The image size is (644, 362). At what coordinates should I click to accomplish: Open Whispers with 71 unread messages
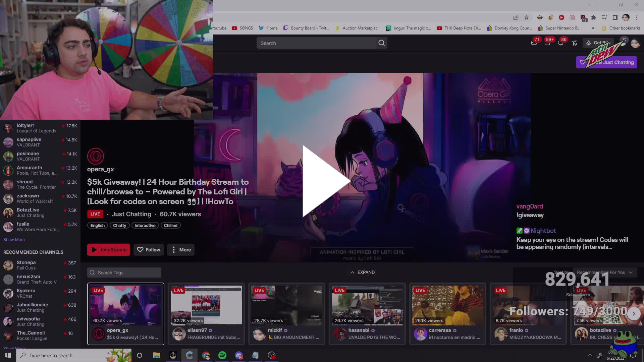(534, 44)
